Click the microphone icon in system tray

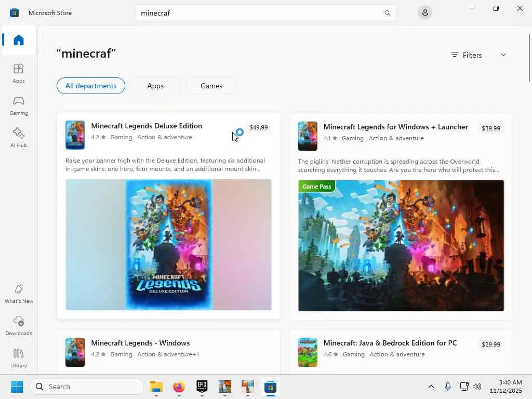(447, 387)
